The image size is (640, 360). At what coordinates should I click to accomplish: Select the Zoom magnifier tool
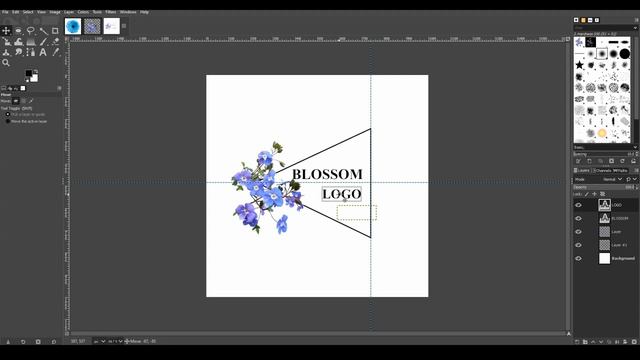[x=6, y=63]
